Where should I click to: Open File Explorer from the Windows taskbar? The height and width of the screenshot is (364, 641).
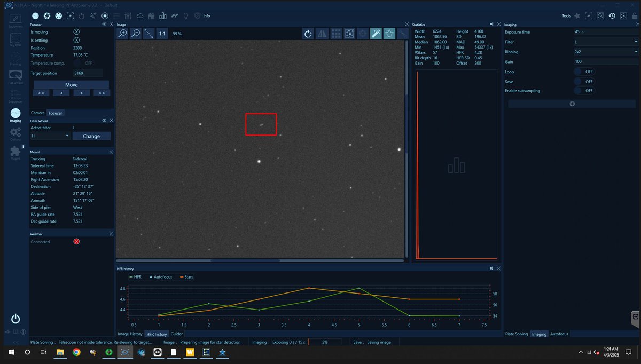point(60,352)
